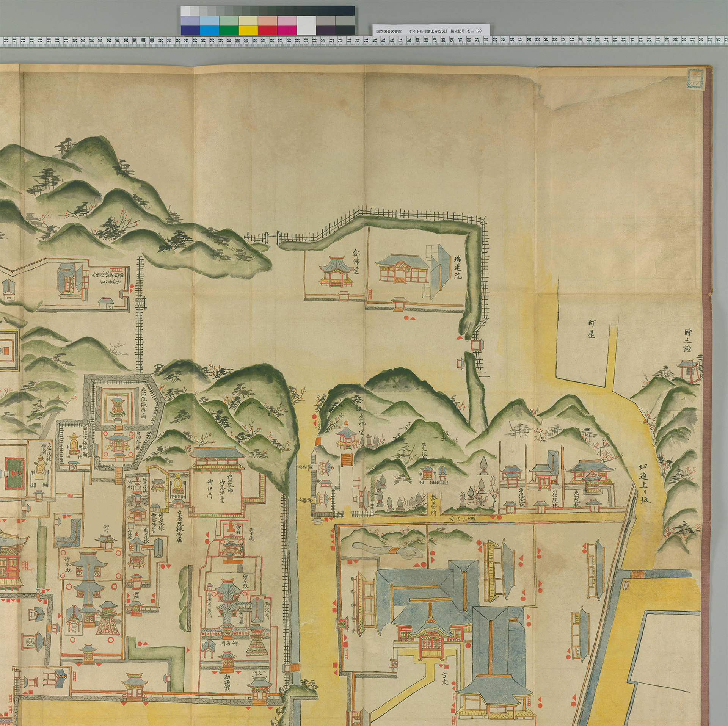728x726 pixels.
Task: Click the magenta swatch on the color chart
Action: click(287, 30)
